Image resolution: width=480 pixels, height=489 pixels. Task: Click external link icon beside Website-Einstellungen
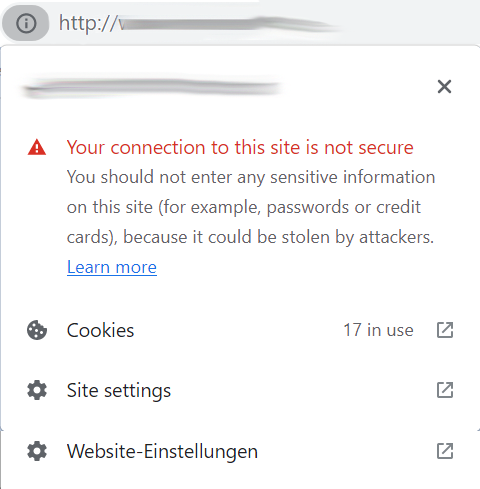445,451
